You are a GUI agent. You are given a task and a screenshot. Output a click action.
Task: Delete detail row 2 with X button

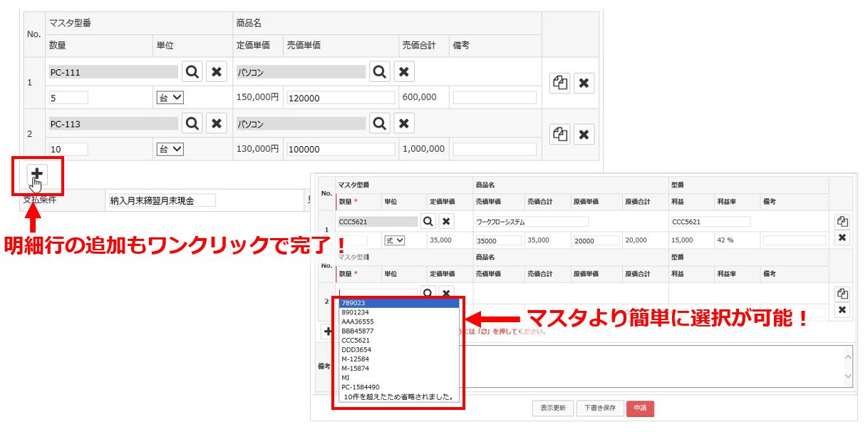[x=584, y=135]
